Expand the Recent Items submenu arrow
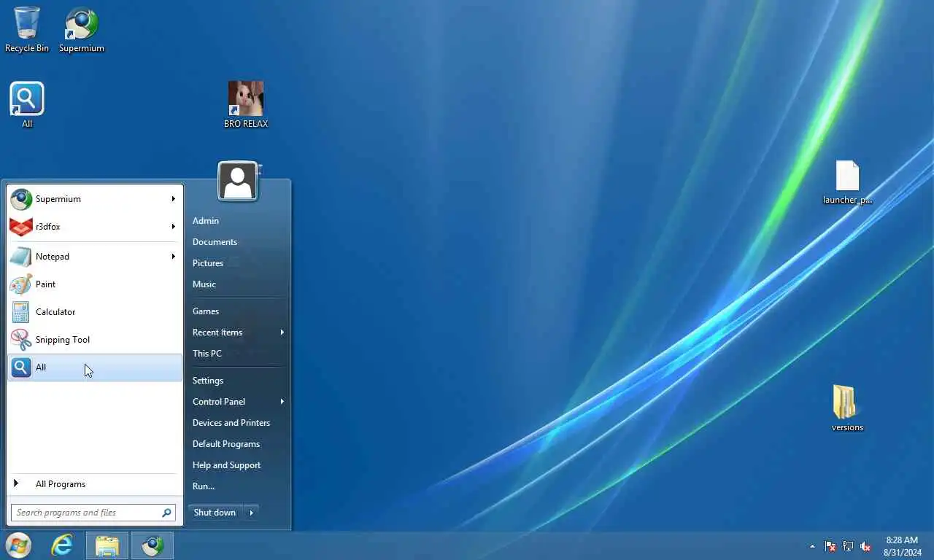The image size is (934, 560). click(x=282, y=332)
